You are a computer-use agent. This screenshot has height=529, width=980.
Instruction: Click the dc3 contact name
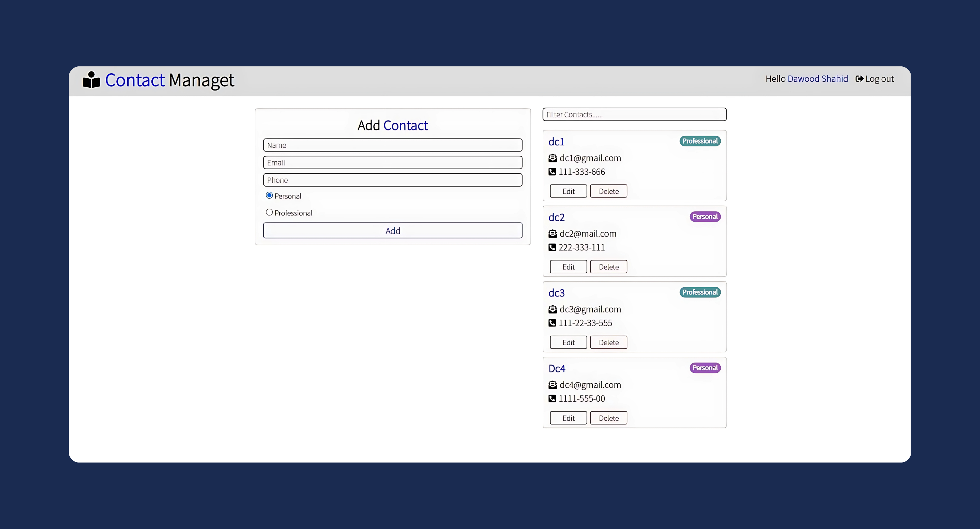click(x=556, y=293)
